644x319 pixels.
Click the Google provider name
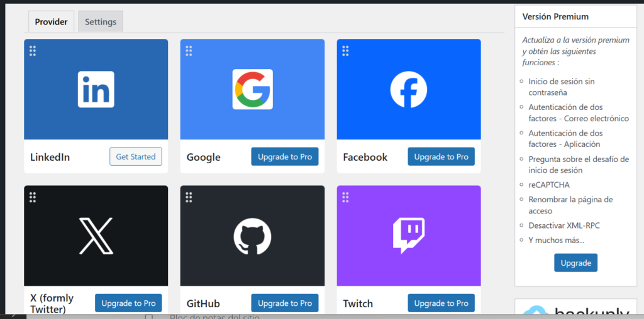[204, 158]
